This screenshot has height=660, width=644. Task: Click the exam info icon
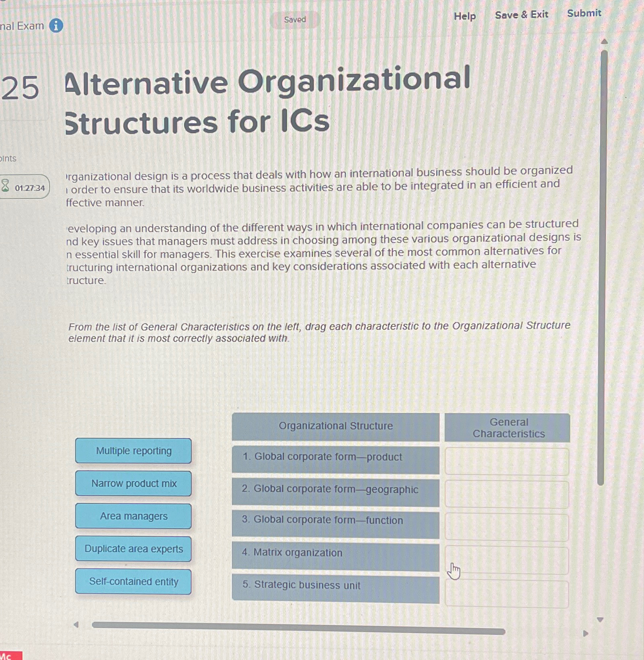click(x=56, y=26)
